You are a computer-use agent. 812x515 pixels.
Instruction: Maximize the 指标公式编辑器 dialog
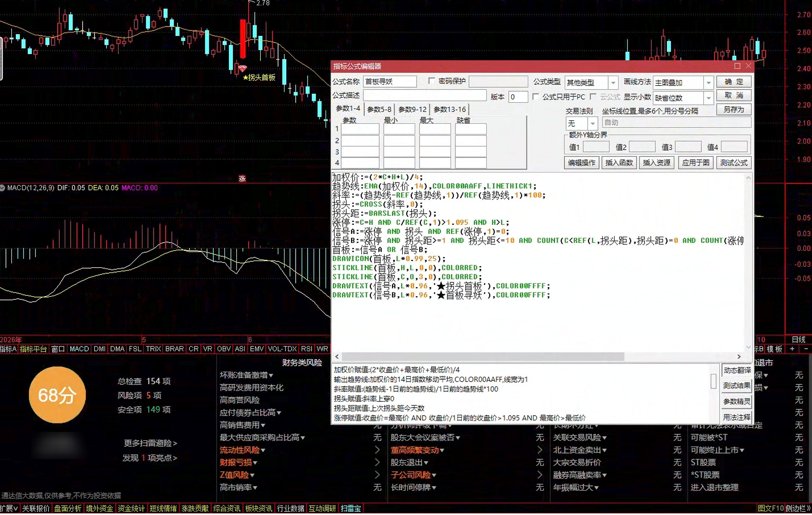pos(737,66)
